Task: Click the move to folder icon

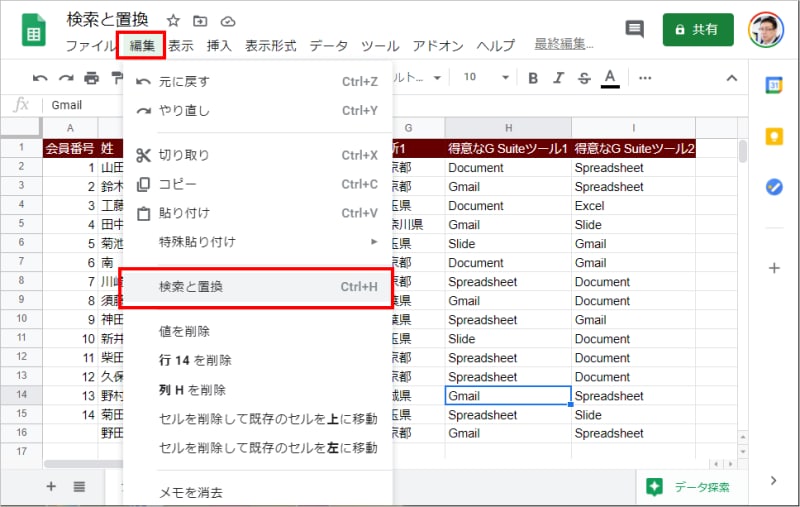Action: pos(200,21)
